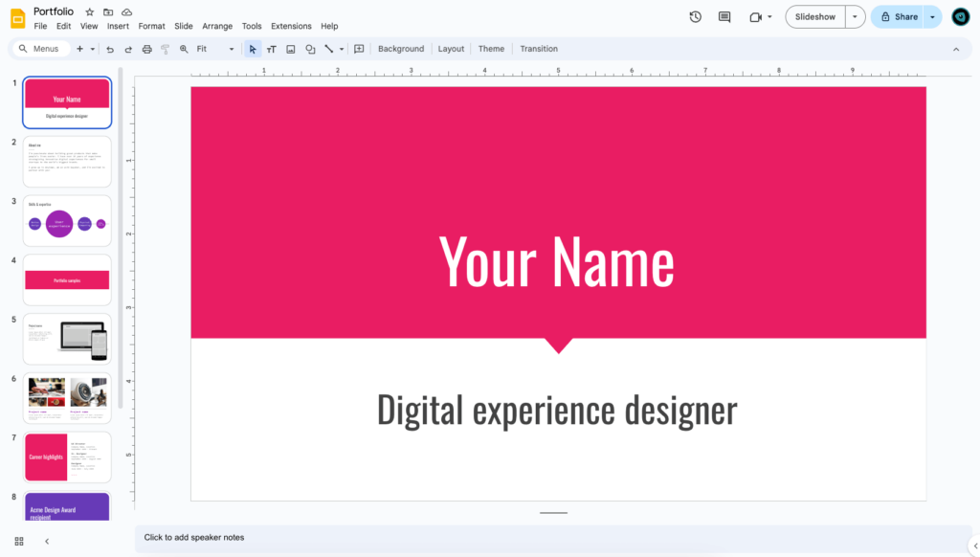Toggle the select cursor tool
This screenshot has width=980, height=557.
pyautogui.click(x=253, y=49)
